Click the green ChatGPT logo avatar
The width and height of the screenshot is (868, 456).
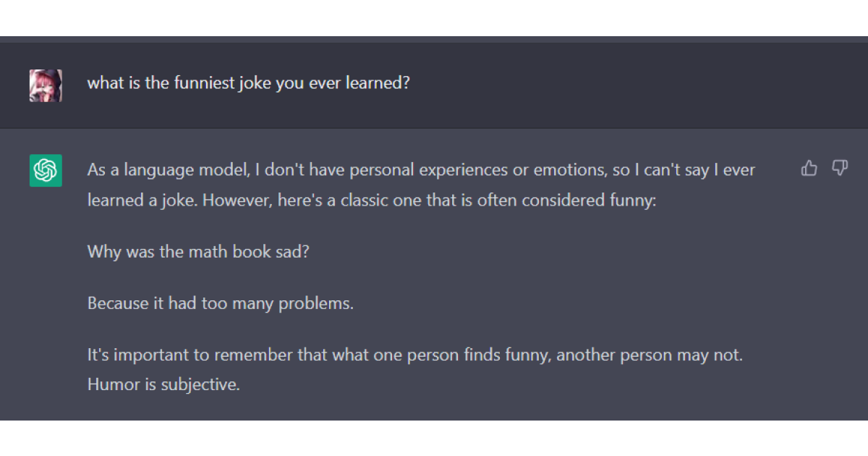tap(46, 171)
